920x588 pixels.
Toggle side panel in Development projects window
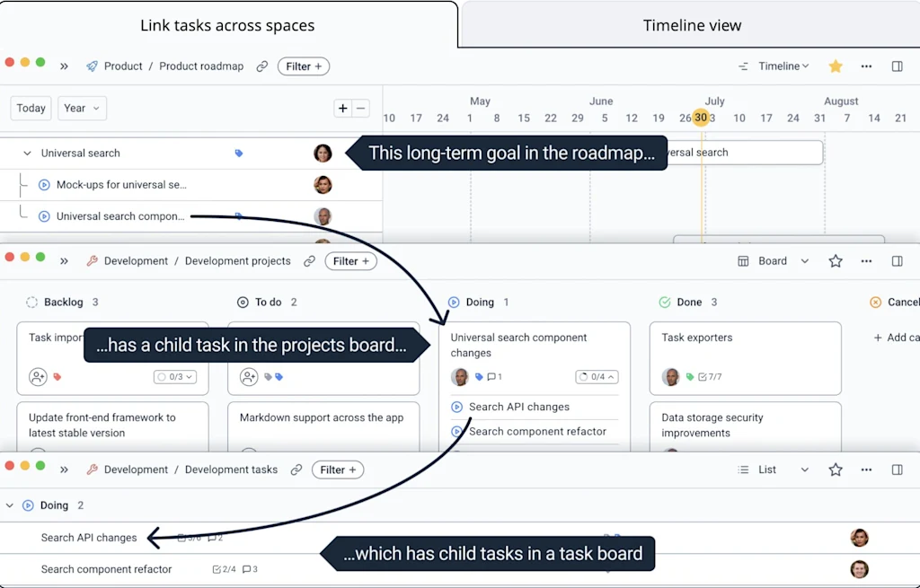(x=897, y=261)
